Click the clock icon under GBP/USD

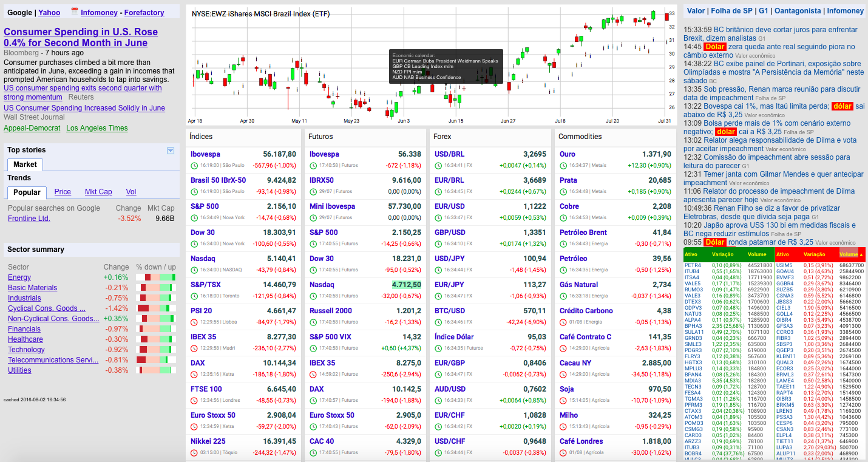438,243
